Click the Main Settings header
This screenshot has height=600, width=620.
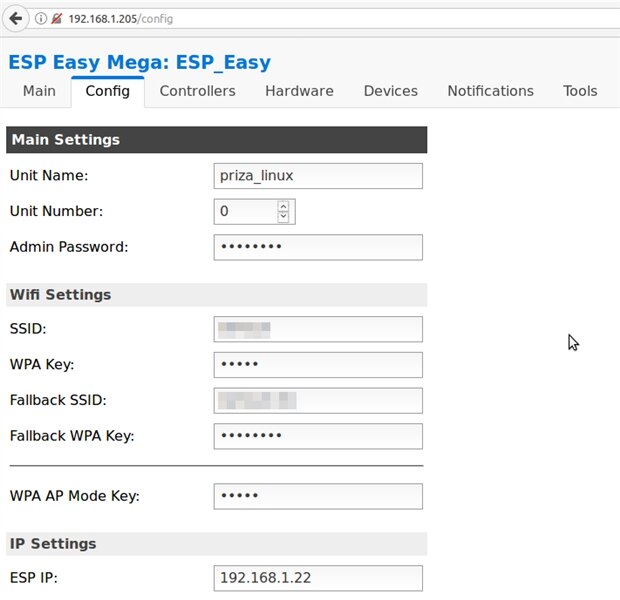217,140
